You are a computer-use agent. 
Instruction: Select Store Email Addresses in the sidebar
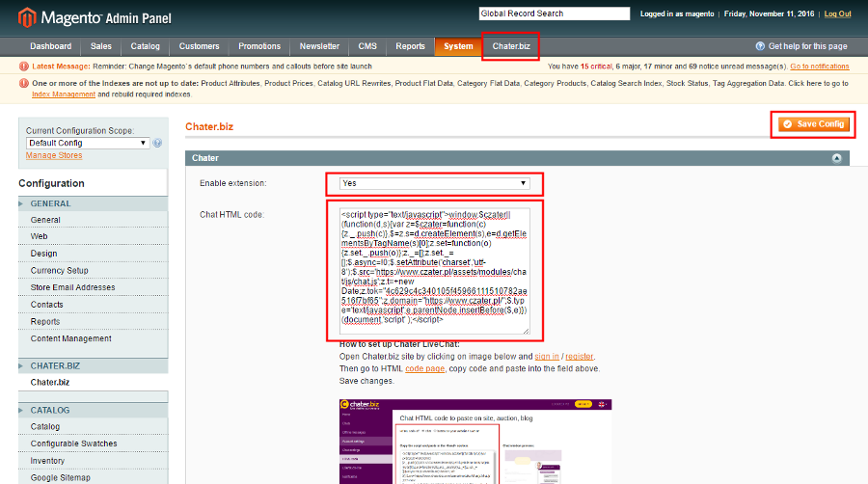[x=73, y=287]
